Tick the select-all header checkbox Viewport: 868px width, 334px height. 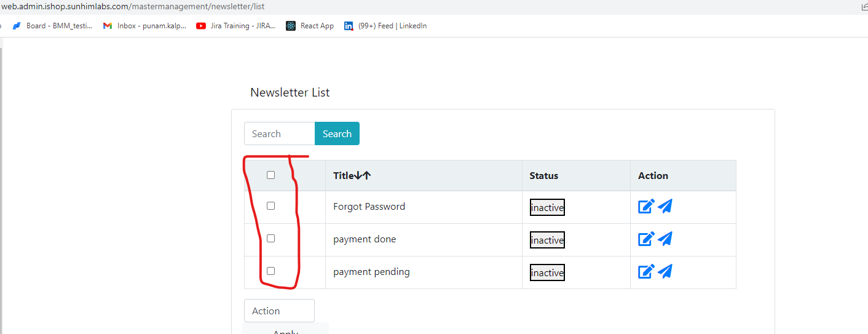coord(270,175)
